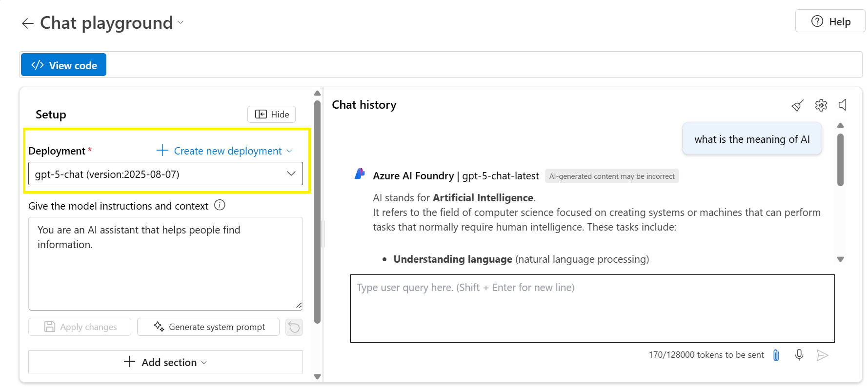Clear chat with the broom icon
Screen dimensions: 868x387
click(797, 105)
